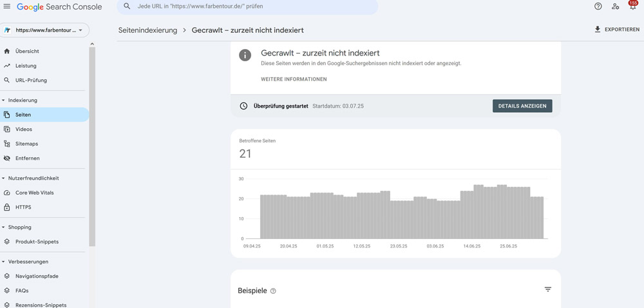Click the Rezensions-Snippets layers icon
Image resolution: width=644 pixels, height=308 pixels.
(6, 305)
